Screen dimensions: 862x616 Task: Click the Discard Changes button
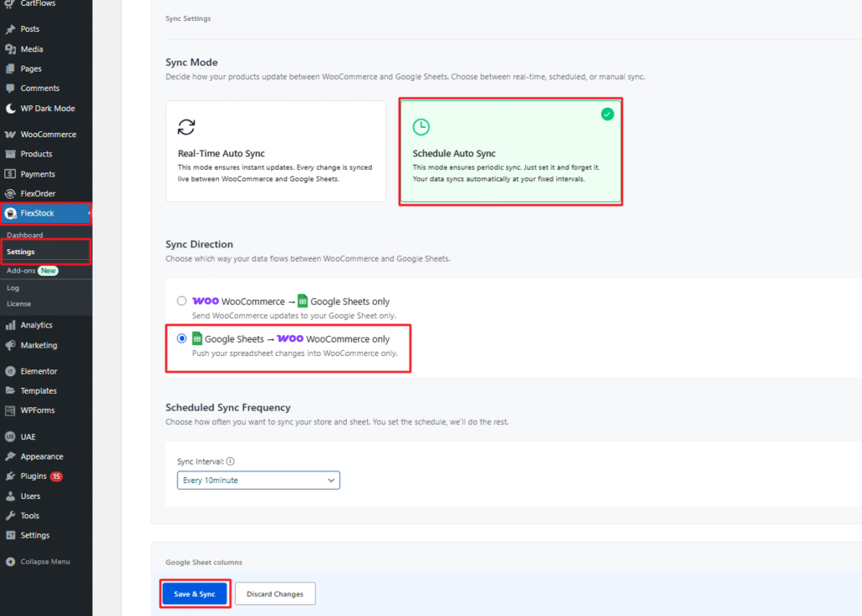(x=275, y=594)
